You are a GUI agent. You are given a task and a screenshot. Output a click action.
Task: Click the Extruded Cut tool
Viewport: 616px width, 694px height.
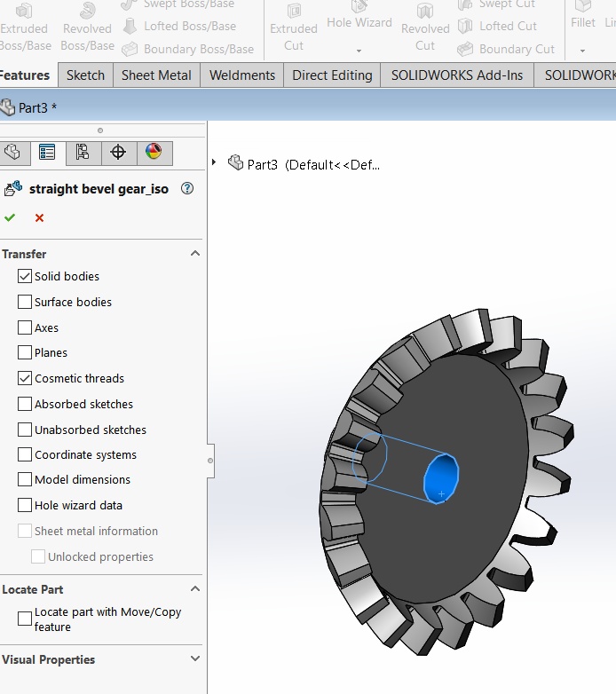point(294,28)
